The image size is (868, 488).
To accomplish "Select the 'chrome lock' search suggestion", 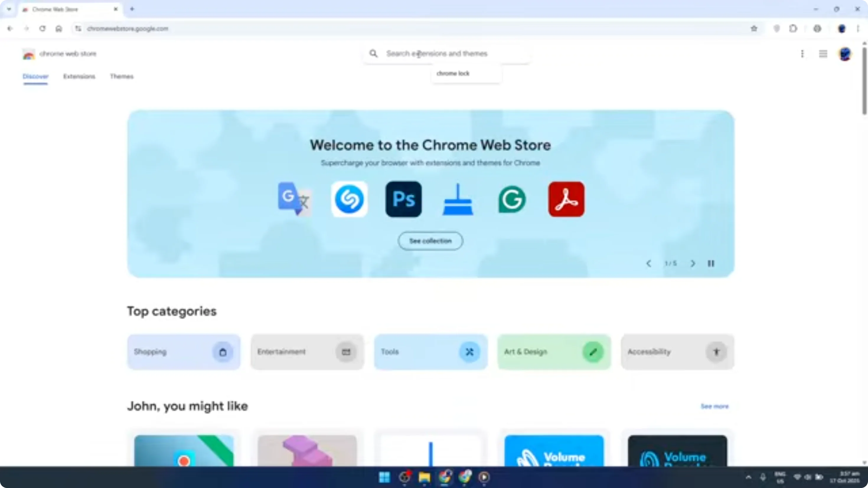I will tap(453, 73).
